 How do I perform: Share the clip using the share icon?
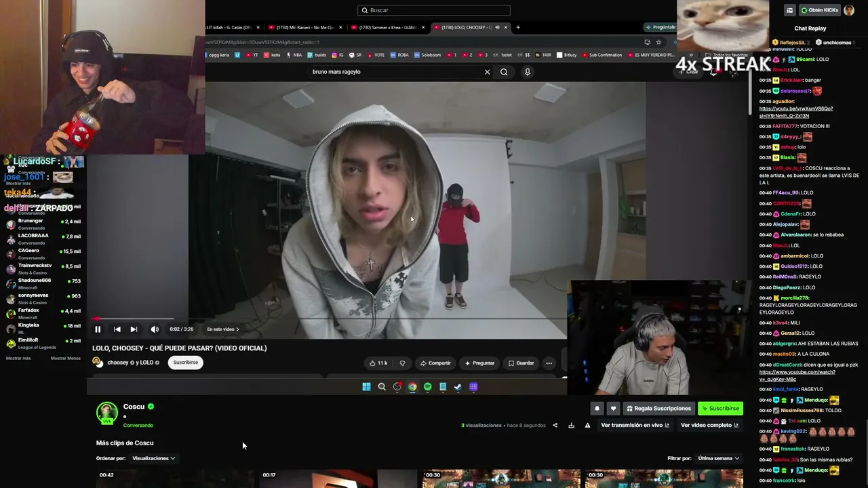tap(555, 426)
